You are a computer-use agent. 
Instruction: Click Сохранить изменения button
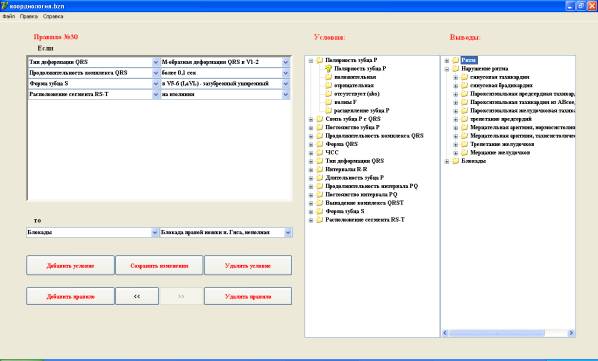[x=159, y=265]
